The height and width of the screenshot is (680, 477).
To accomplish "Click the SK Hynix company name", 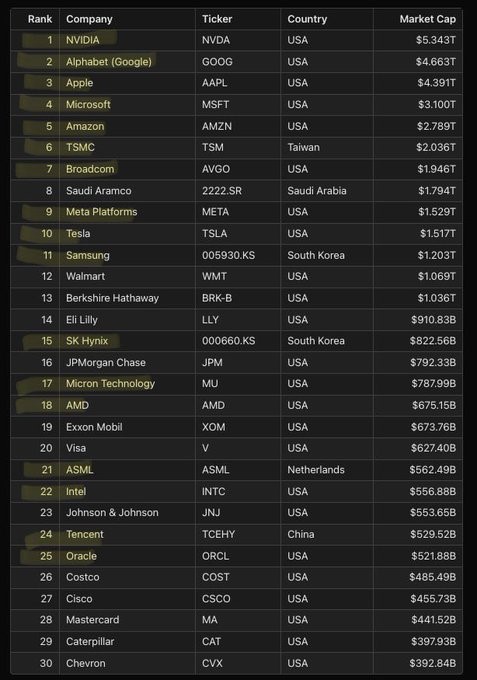I will [87, 341].
